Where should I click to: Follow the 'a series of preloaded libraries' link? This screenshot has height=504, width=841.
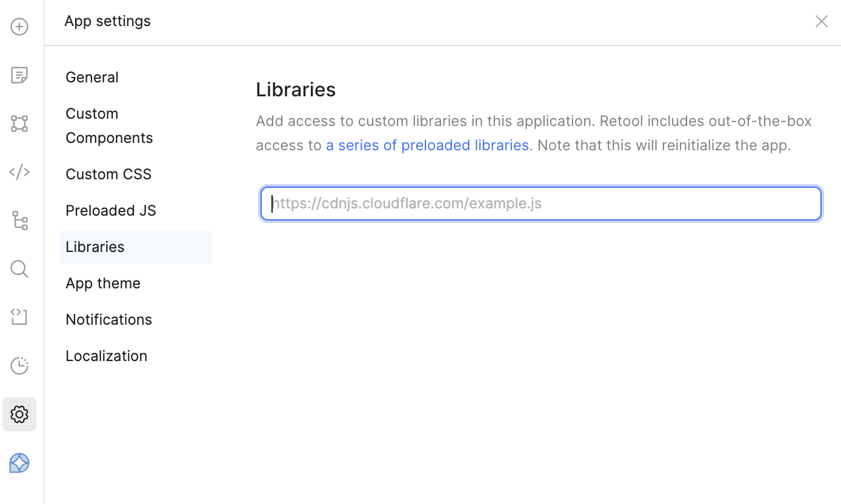427,145
